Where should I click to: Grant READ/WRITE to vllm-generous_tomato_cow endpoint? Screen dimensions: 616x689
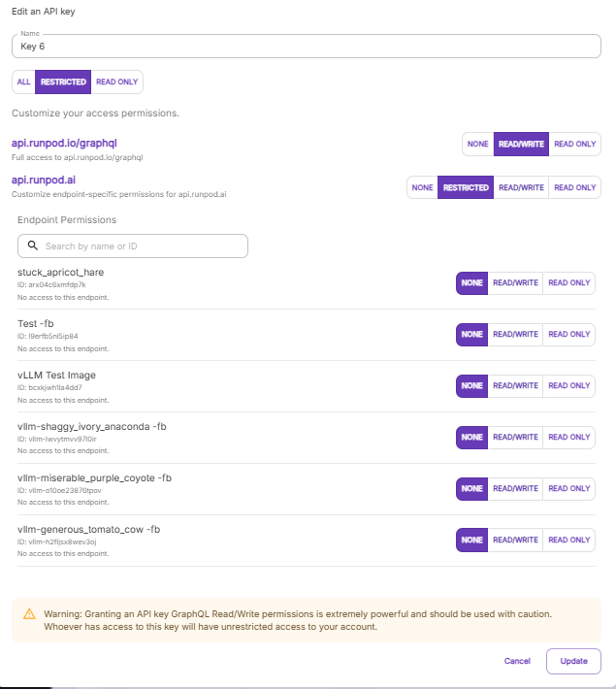pyautogui.click(x=515, y=540)
